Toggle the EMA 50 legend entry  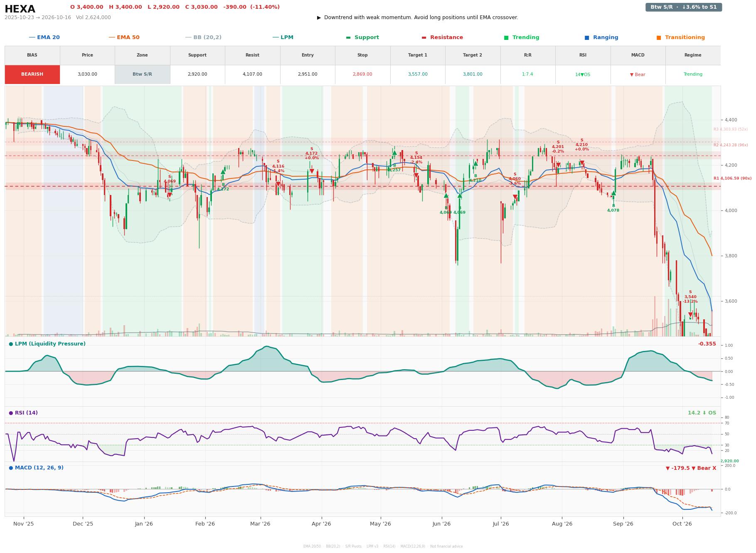pos(124,37)
